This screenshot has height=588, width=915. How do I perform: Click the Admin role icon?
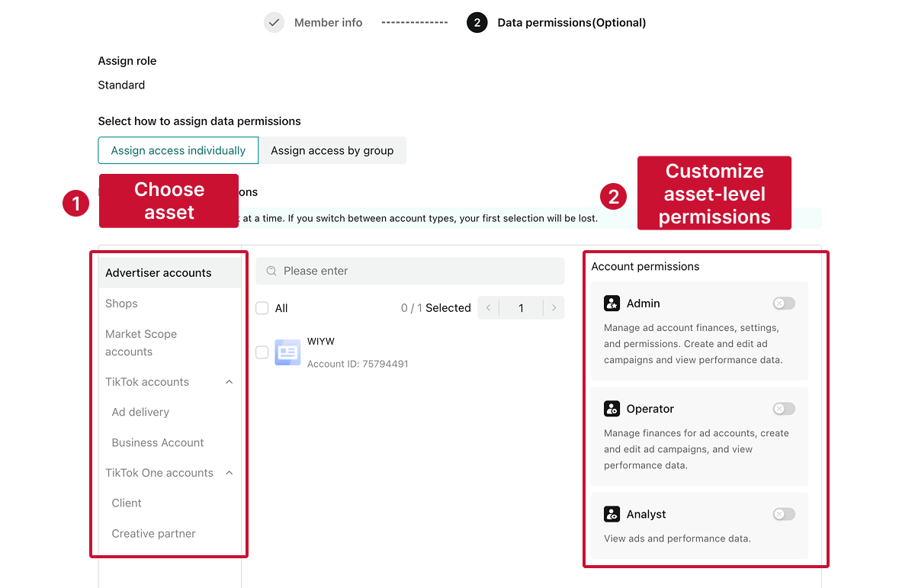pos(612,304)
